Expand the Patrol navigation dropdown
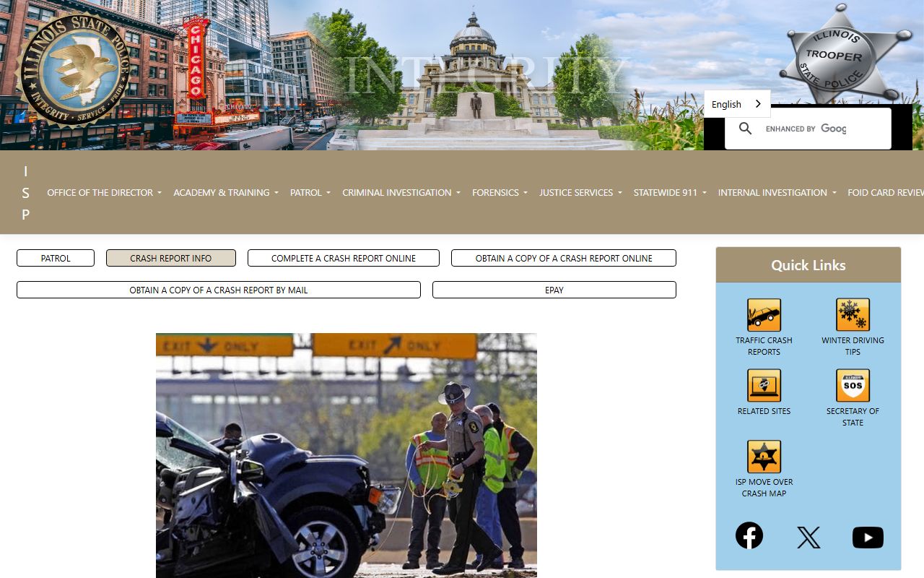The width and height of the screenshot is (924, 578). pyautogui.click(x=310, y=192)
